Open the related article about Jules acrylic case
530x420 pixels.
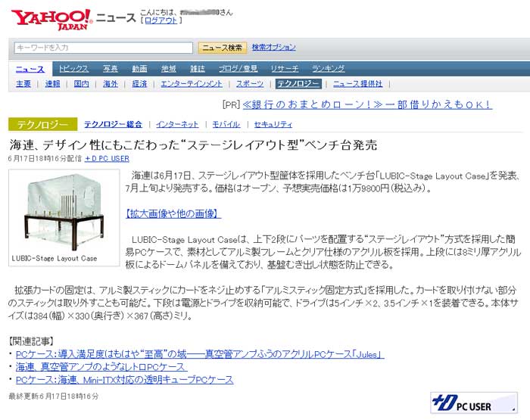coord(200,354)
